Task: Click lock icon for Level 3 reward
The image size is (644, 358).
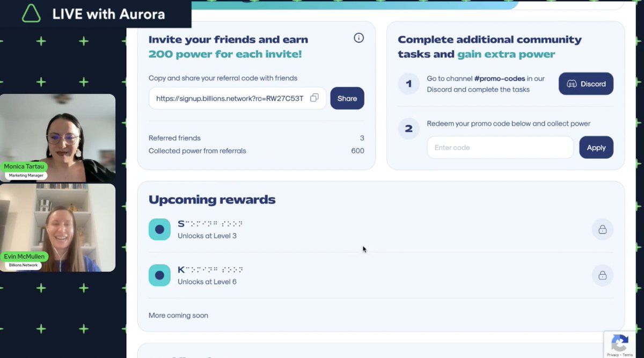Action: click(x=603, y=230)
